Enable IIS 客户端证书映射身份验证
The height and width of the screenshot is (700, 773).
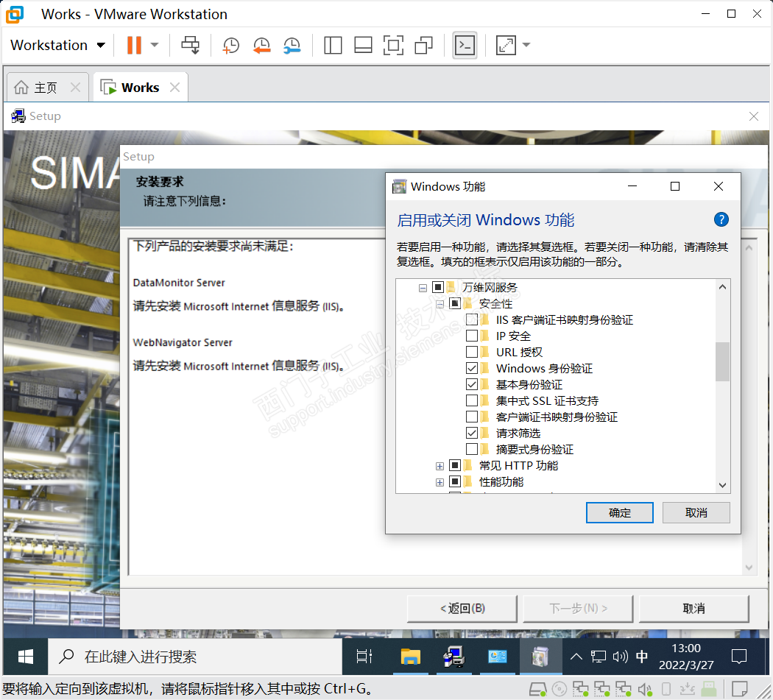(472, 319)
